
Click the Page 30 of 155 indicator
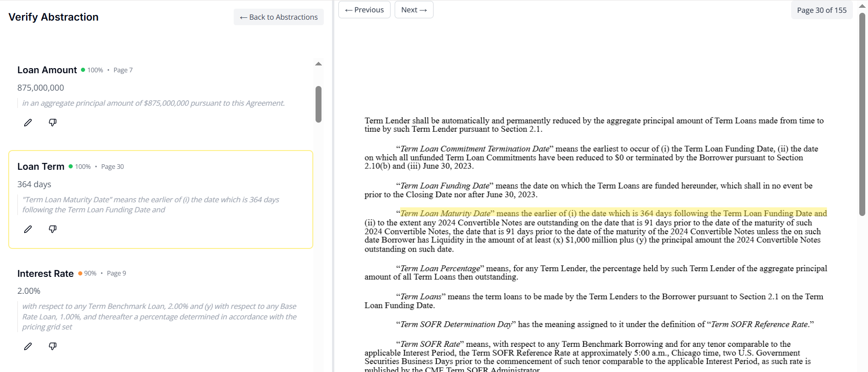[x=821, y=10]
